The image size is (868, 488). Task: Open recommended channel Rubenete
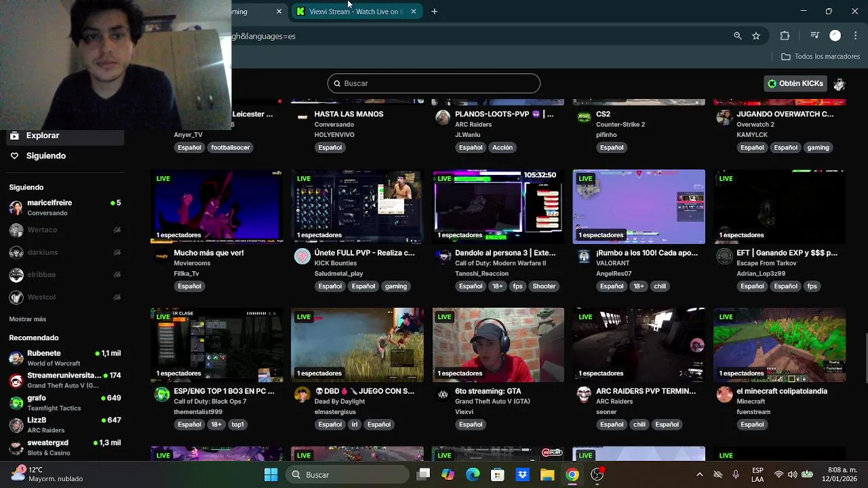(x=64, y=358)
